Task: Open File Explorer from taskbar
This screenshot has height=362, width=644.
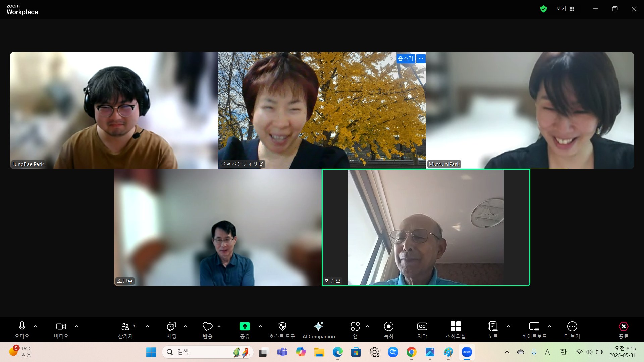Action: pyautogui.click(x=319, y=352)
